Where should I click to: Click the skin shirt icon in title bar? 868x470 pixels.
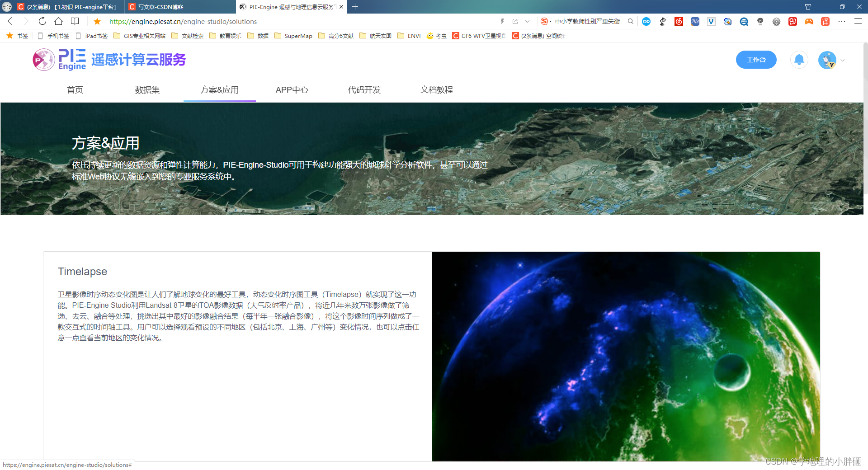tap(808, 7)
